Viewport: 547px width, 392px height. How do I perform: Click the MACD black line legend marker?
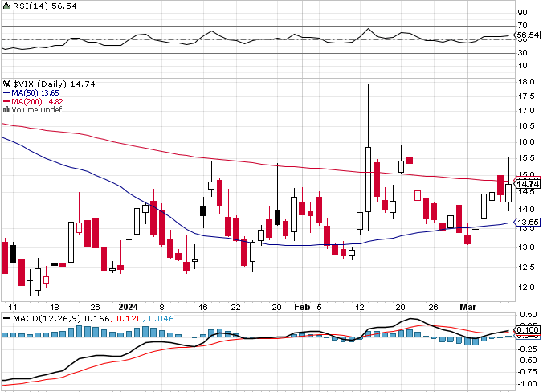coord(6,318)
